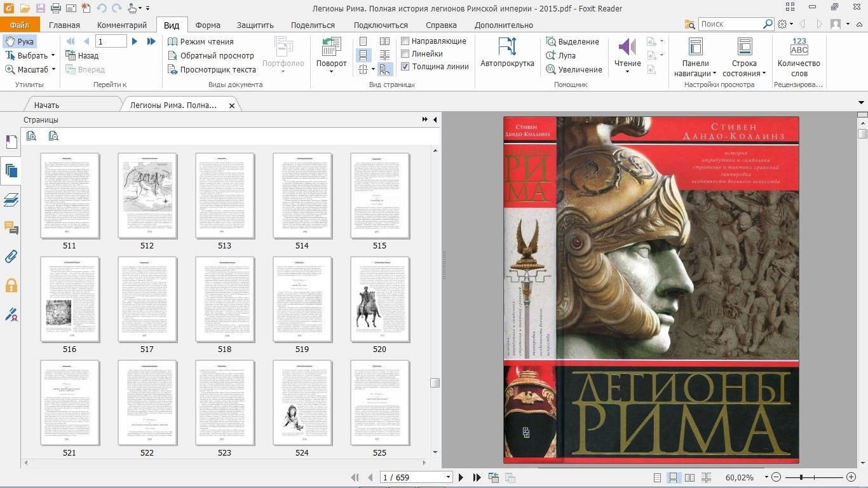Viewport: 868px width, 488px height.
Task: Switch to the Главная tab
Action: point(64,25)
